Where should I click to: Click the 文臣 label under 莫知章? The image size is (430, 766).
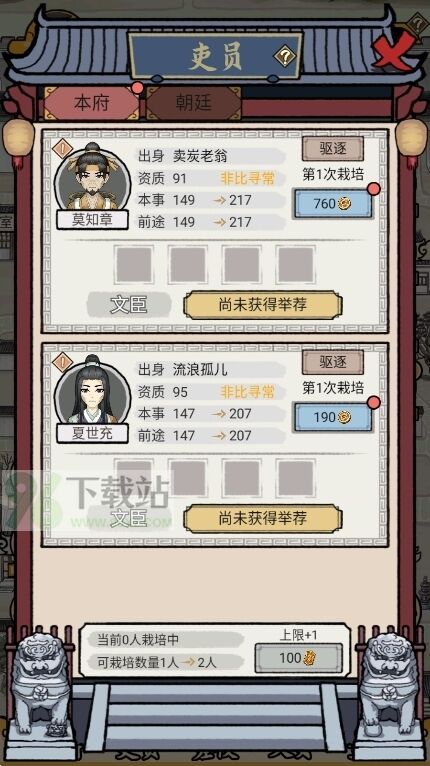pyautogui.click(x=129, y=305)
